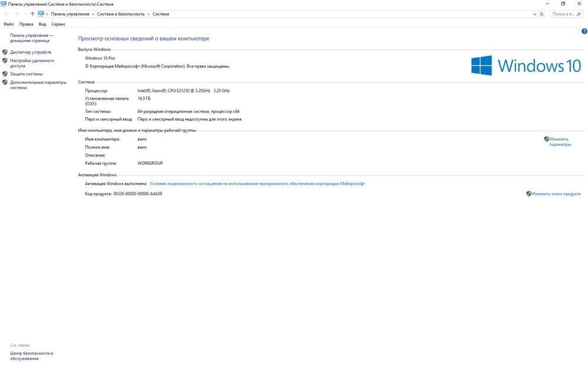This screenshot has width=588, height=368.
Task: Open Панель управления домашняя страница link
Action: tap(32, 38)
